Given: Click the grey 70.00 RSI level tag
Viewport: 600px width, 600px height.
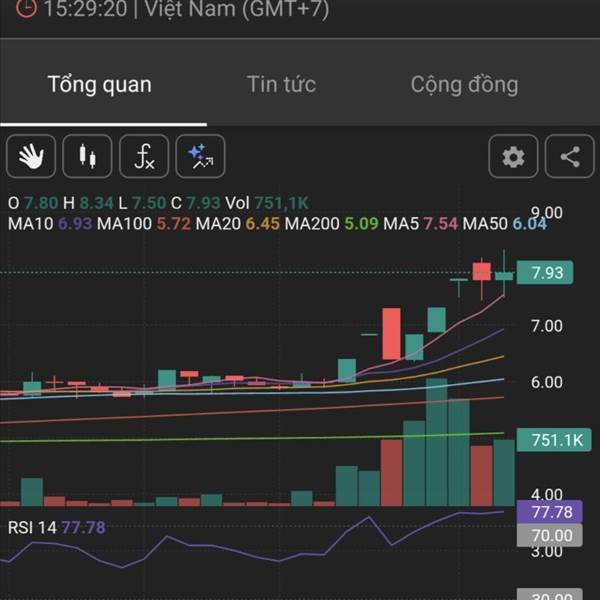Looking at the screenshot, I should [549, 535].
